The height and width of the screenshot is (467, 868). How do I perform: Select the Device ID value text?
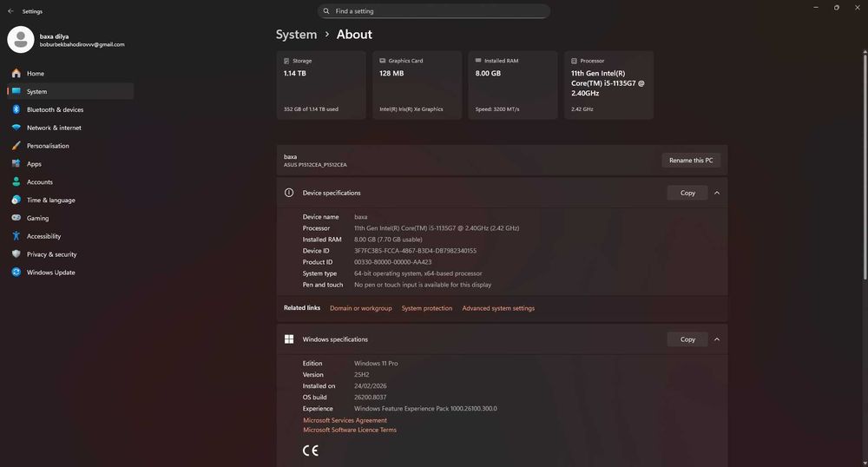(x=415, y=251)
